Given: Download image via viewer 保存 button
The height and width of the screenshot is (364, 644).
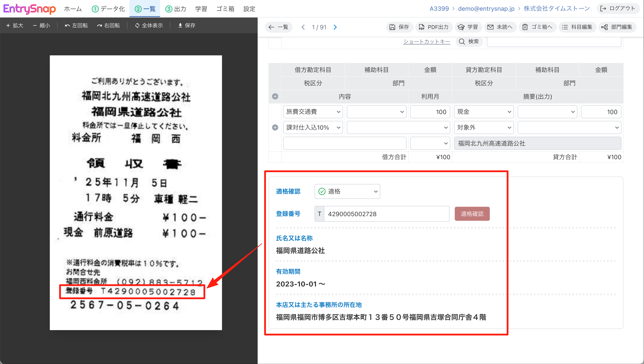Looking at the screenshot, I should [x=187, y=25].
